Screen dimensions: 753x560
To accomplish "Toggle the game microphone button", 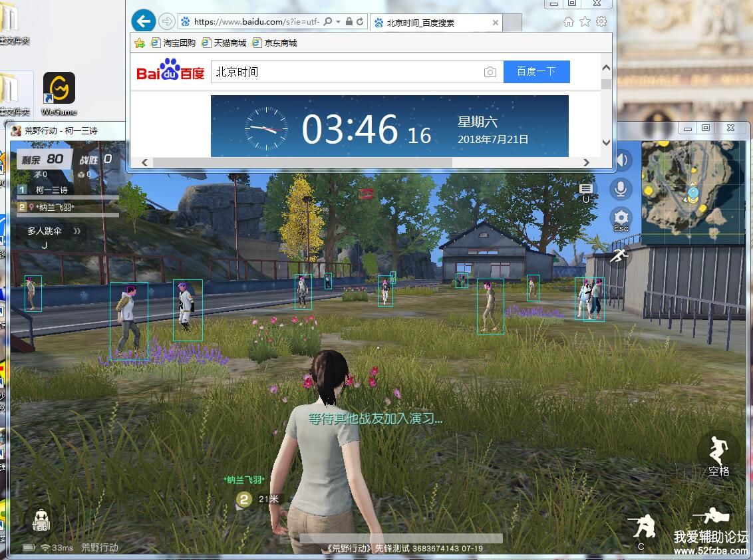I will click(x=621, y=188).
